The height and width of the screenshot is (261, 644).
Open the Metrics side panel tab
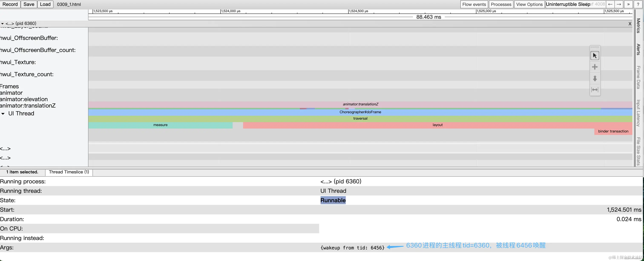point(638,26)
